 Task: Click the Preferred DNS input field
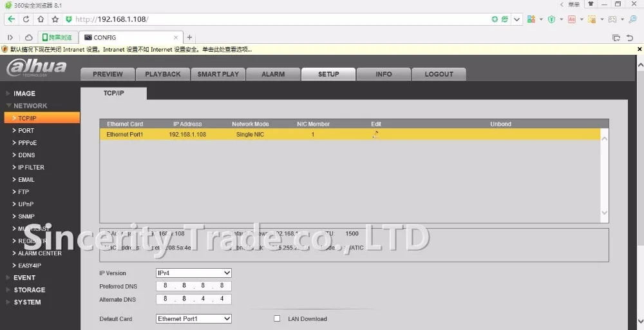(x=193, y=286)
